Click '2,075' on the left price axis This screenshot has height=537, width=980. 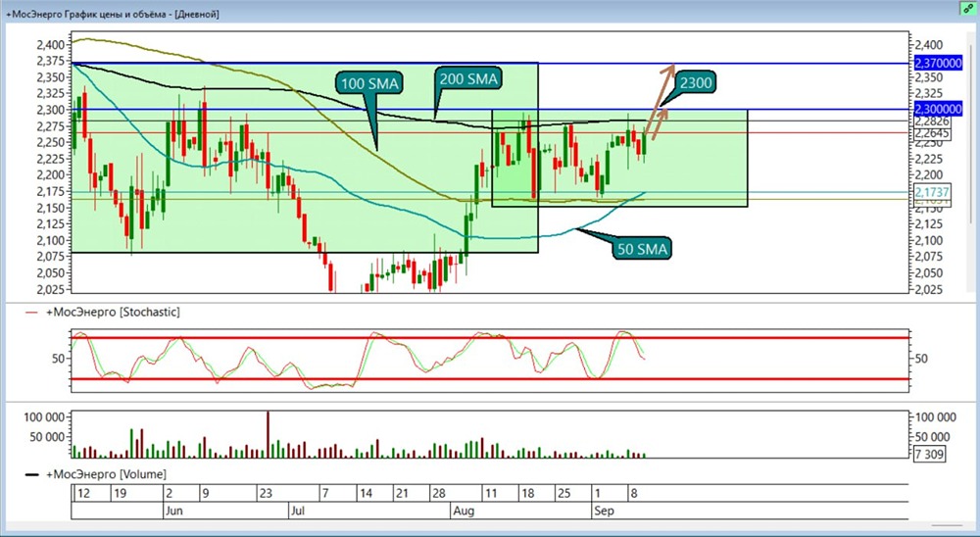point(50,256)
